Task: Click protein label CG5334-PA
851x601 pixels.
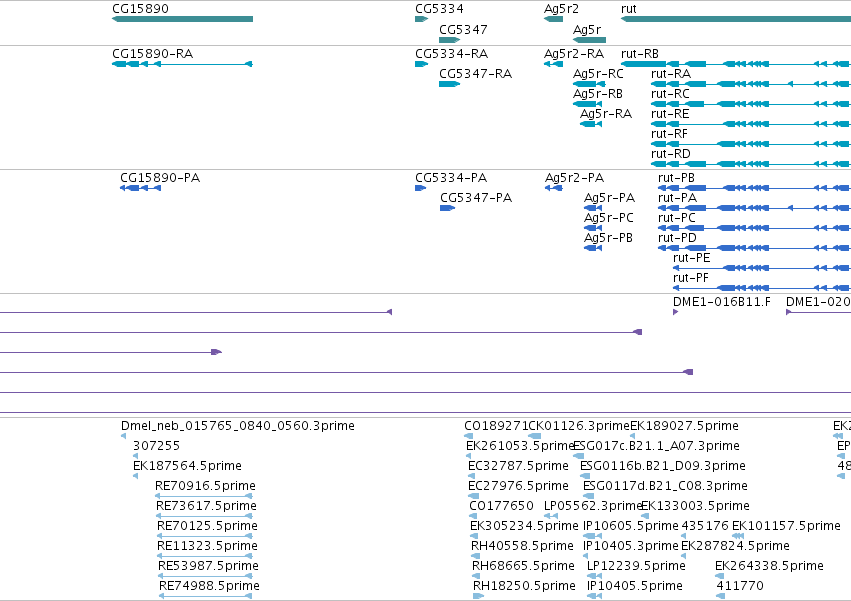Action: tap(451, 178)
